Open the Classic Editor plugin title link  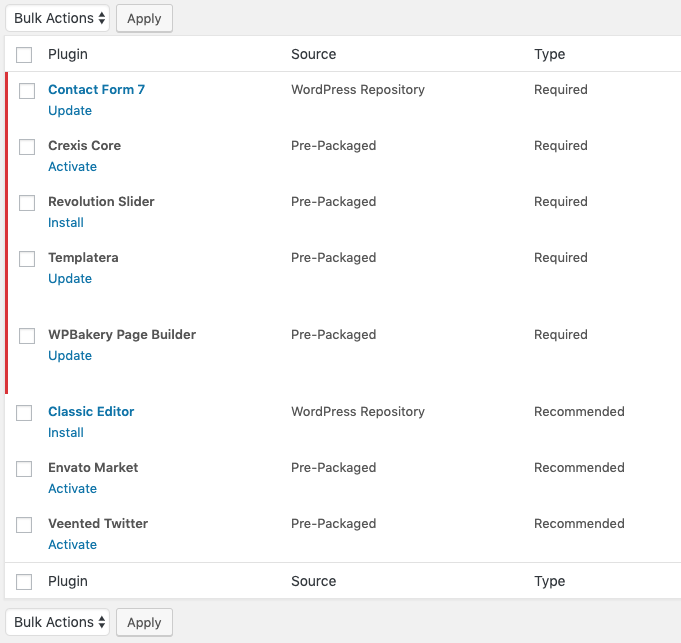pyautogui.click(x=91, y=411)
